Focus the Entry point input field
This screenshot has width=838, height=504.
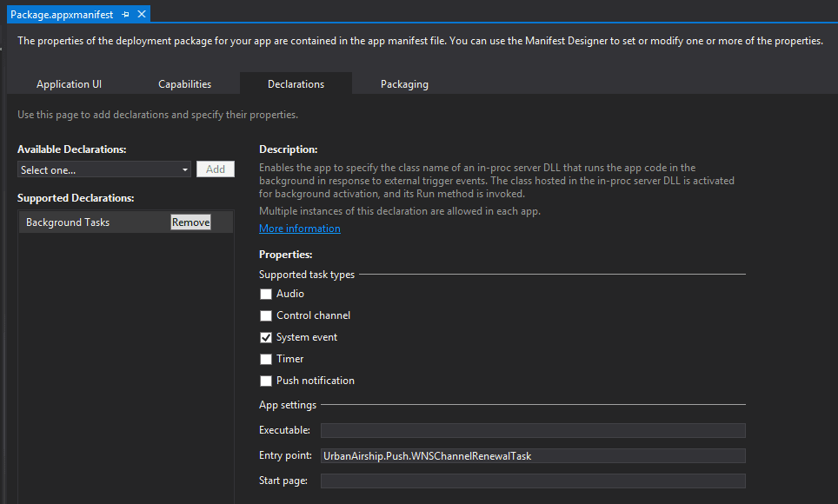click(x=533, y=455)
